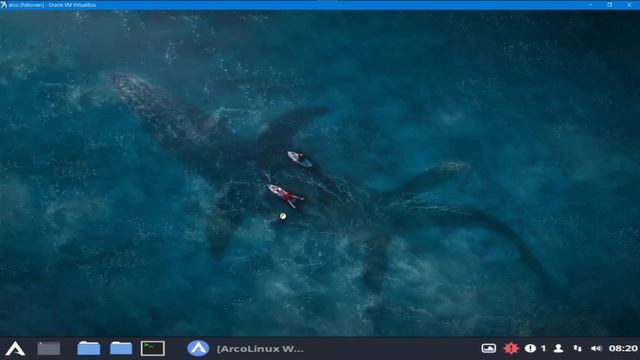Image resolution: width=640 pixels, height=360 pixels.
Task: Click the ArcoLinux W... taskbar window title
Action: click(260, 349)
